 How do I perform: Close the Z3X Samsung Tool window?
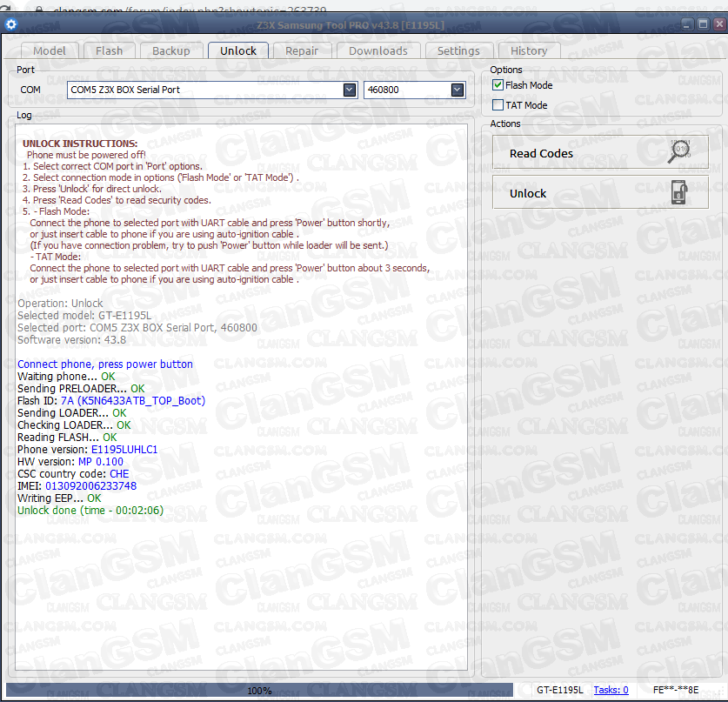(720, 24)
